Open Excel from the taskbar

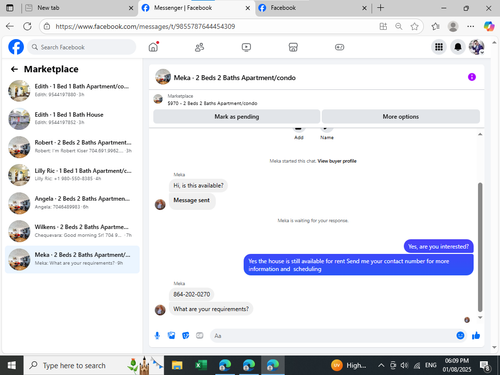pos(201,365)
